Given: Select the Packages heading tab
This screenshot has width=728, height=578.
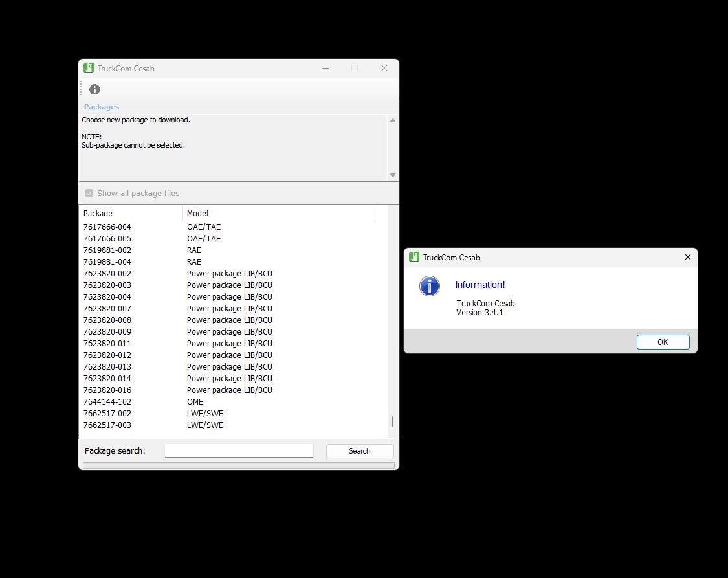Looking at the screenshot, I should coord(101,107).
